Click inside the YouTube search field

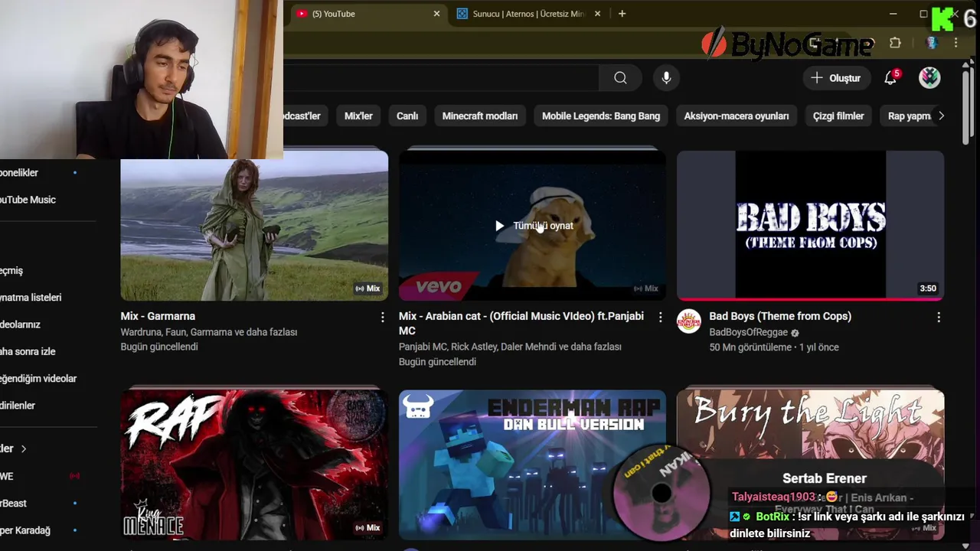coord(440,78)
